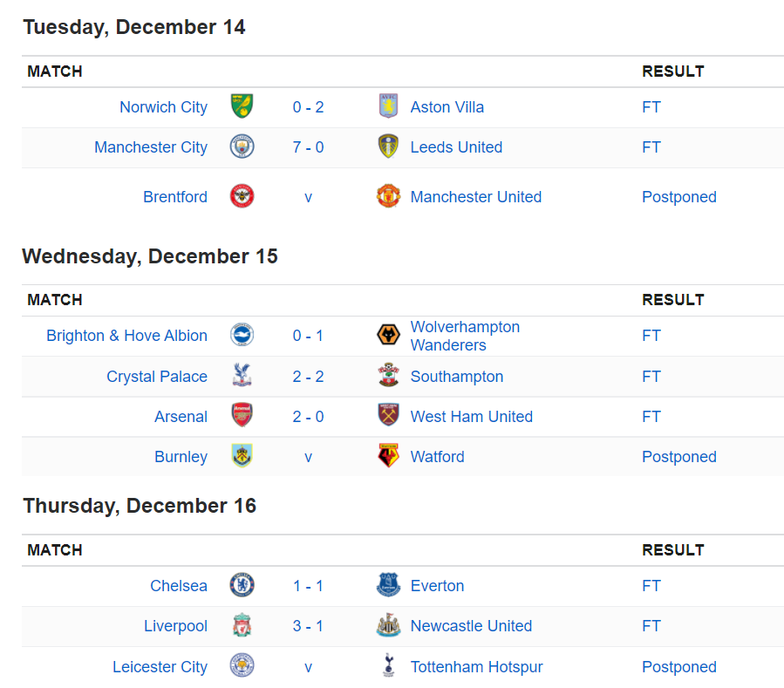Open the Manchester City team link

pos(151,147)
